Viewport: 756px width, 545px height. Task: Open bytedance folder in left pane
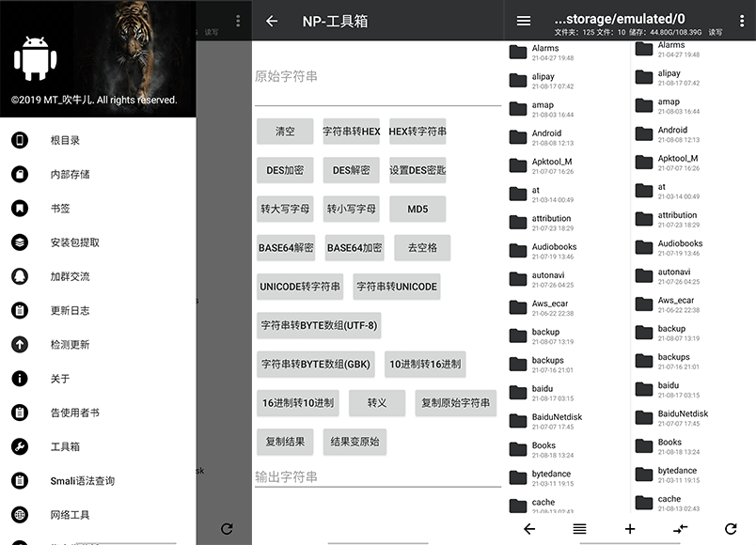pyautogui.click(x=566, y=478)
